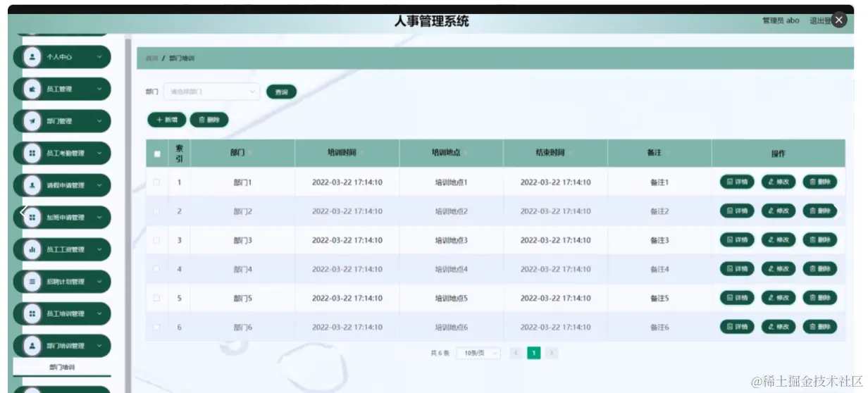
Task: Tick the checkbox for row 部门5
Action: coord(156,298)
